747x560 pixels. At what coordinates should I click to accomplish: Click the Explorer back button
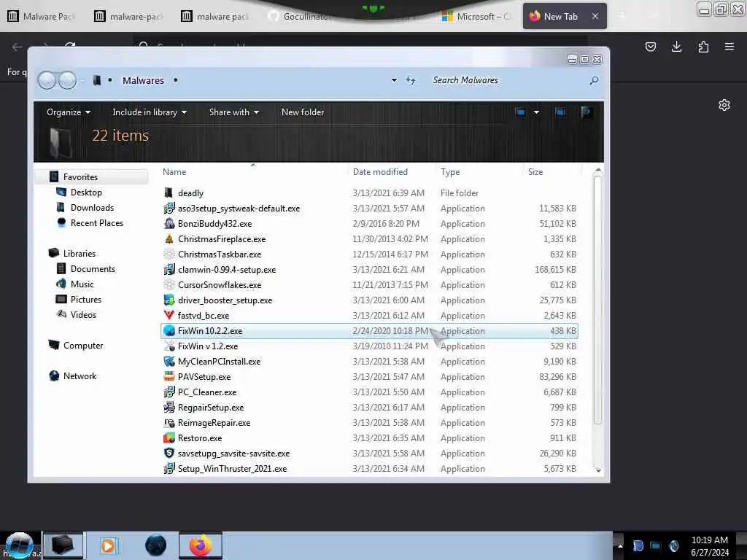click(x=47, y=80)
